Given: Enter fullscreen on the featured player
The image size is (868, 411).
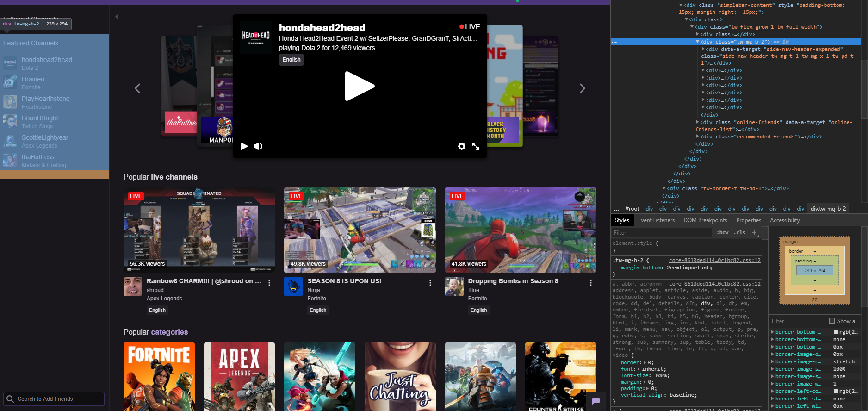Looking at the screenshot, I should pos(476,146).
